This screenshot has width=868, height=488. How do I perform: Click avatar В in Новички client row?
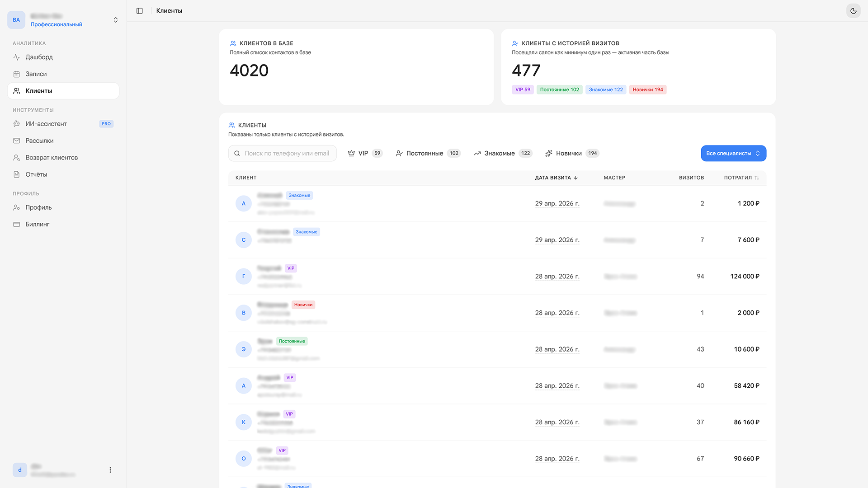(x=244, y=313)
